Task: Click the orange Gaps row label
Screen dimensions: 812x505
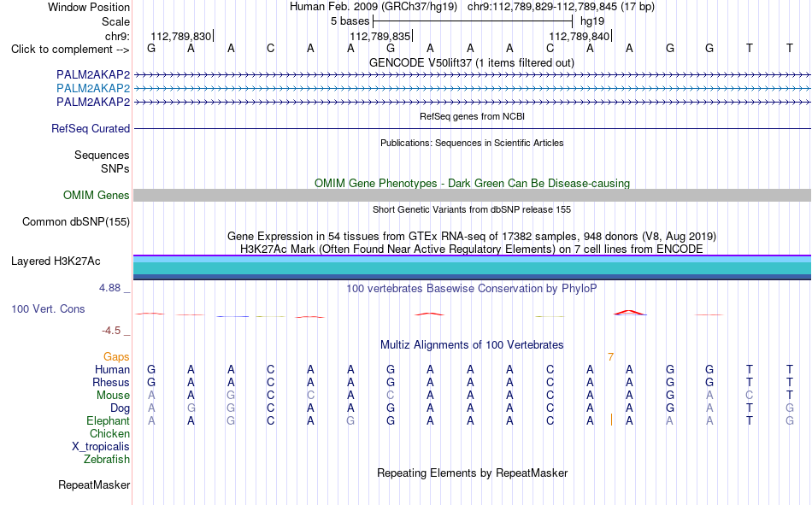Action: tap(116, 356)
